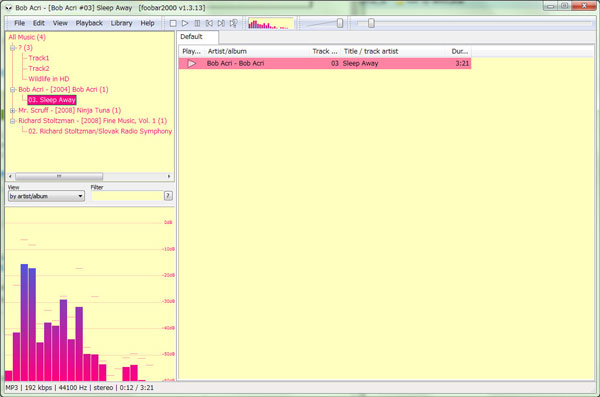The height and width of the screenshot is (397, 600).
Task: Select Track2 in the library tree
Action: pos(39,69)
